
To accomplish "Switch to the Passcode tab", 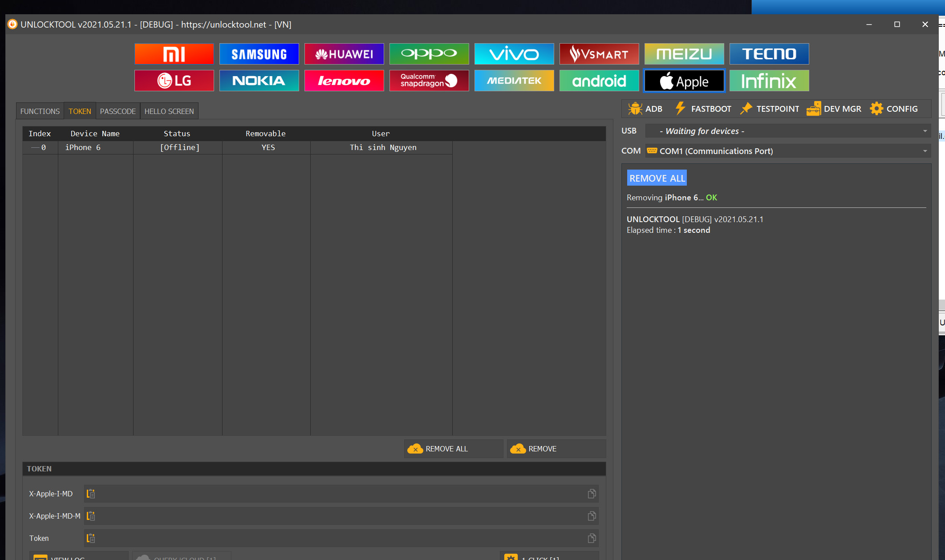I will click(118, 111).
